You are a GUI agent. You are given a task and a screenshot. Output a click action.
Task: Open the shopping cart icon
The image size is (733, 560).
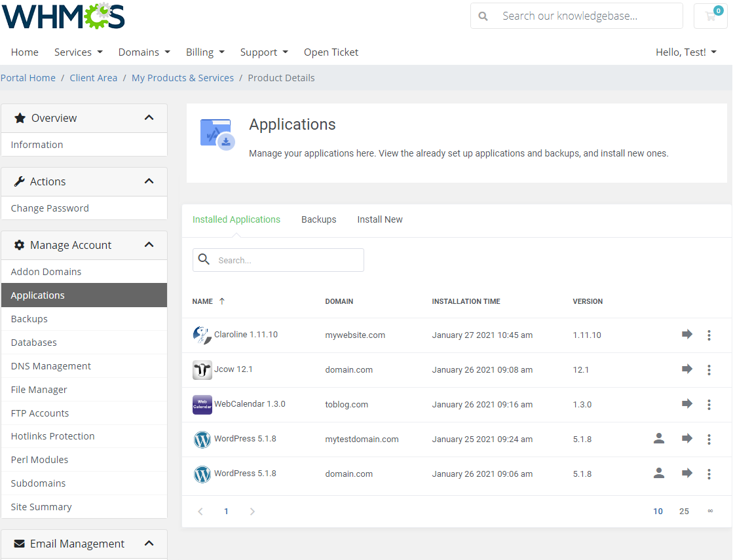click(711, 16)
